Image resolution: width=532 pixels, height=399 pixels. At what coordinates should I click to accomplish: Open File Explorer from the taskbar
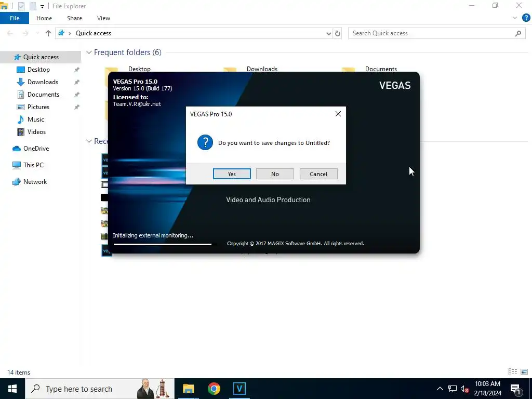click(188, 389)
